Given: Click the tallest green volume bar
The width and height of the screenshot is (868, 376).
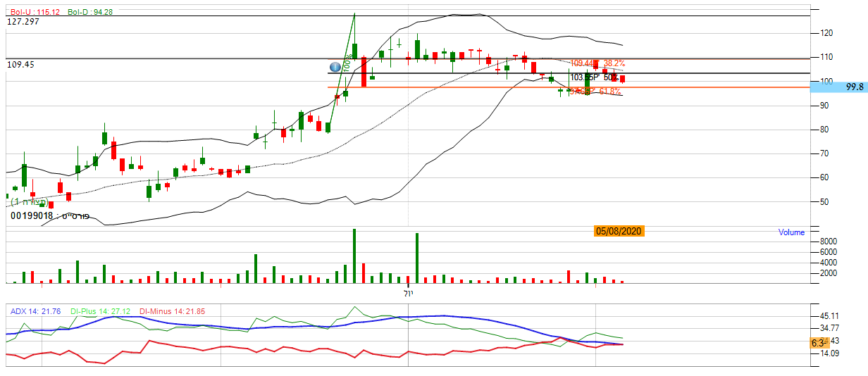Looking at the screenshot, I should click(x=354, y=256).
